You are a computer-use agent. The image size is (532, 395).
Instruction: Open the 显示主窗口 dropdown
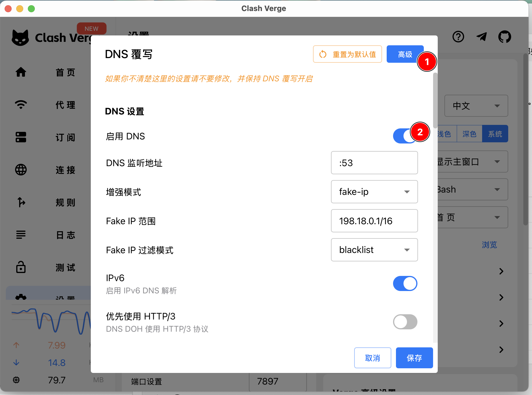(x=473, y=161)
